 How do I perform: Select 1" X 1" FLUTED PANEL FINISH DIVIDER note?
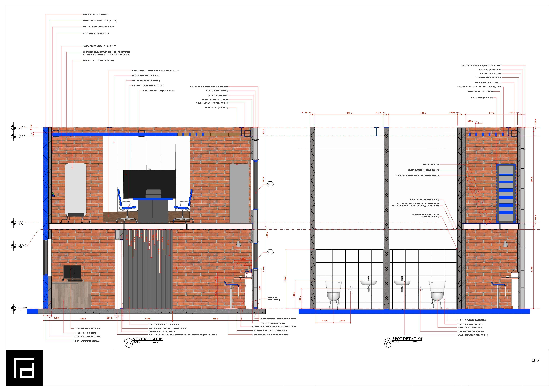[x=164, y=324]
